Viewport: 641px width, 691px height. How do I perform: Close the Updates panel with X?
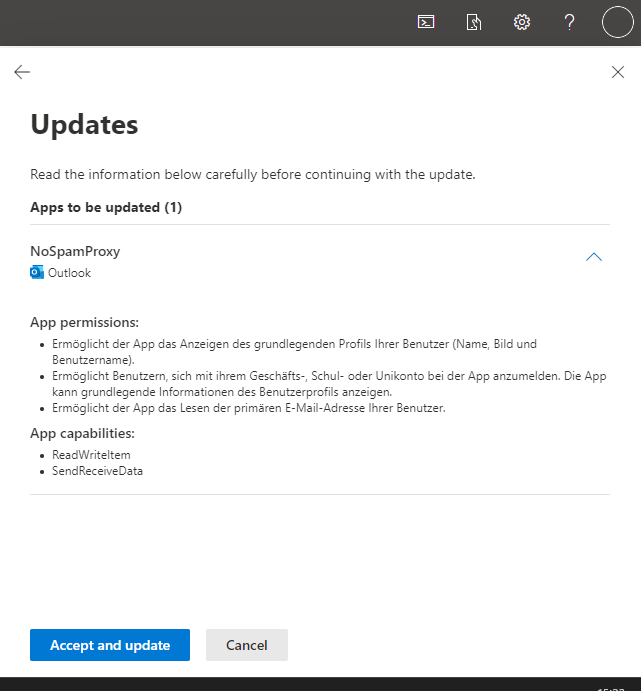tap(618, 72)
